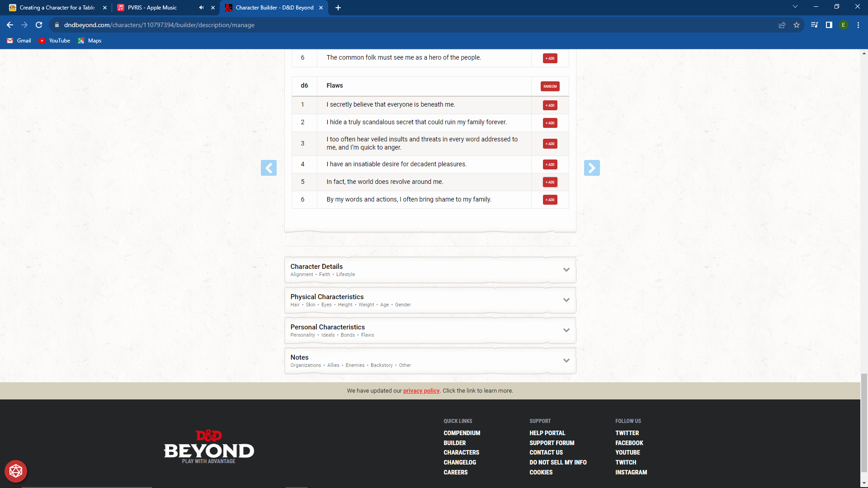Screen dimensions: 868x488
Task: Click the RANDOM button for Flaws table
Action: 550,86
